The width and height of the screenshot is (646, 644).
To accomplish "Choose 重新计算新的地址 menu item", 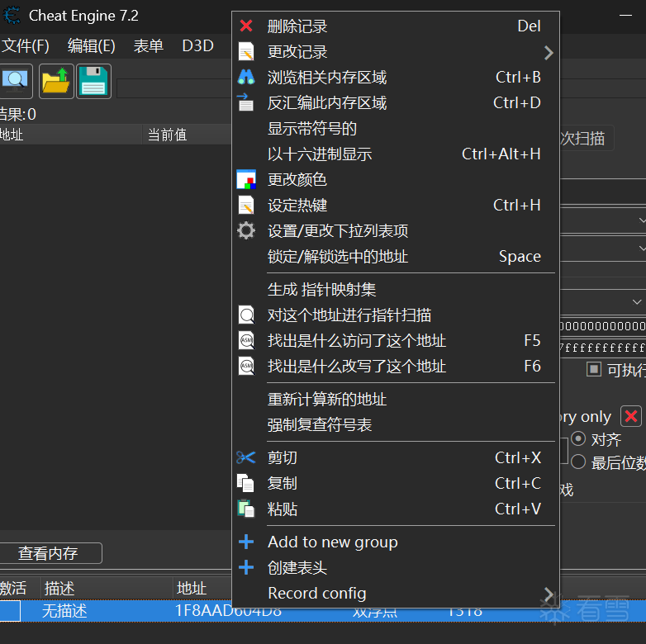I will click(396, 399).
